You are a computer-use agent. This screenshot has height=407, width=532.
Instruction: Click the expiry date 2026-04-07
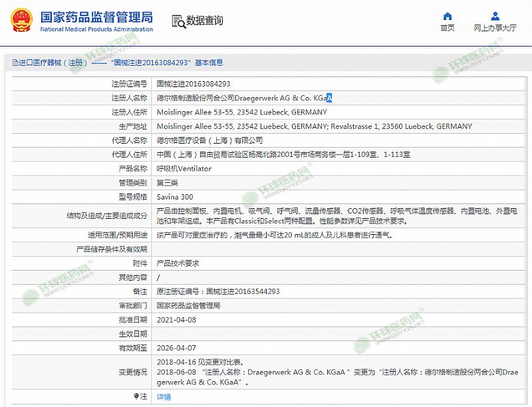click(x=176, y=348)
